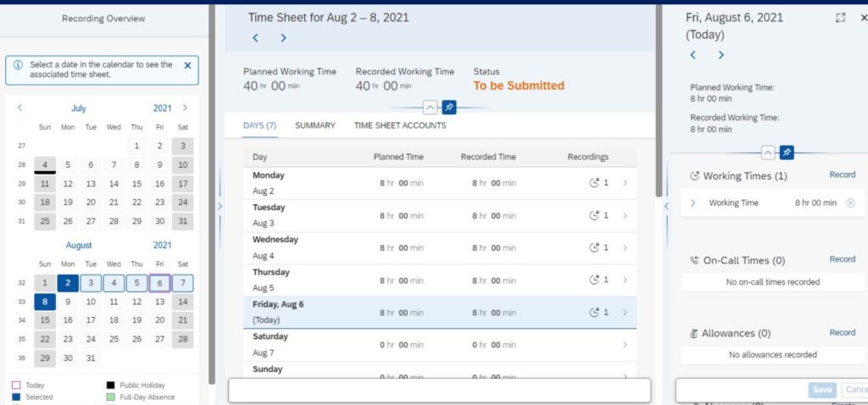Click recordings icon in Wednesday row

595,247
